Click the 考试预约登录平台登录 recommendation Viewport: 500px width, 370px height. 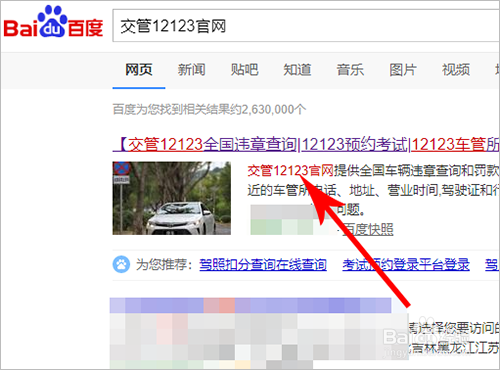[406, 265]
